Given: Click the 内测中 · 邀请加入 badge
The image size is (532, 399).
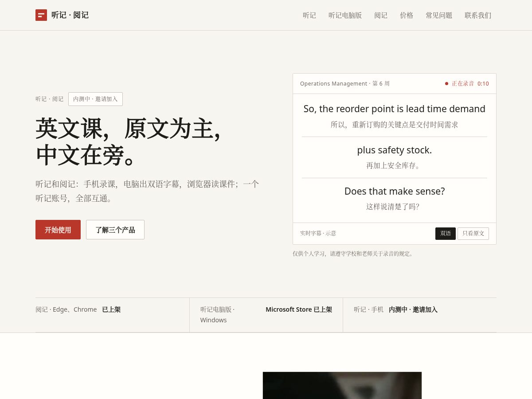Looking at the screenshot, I should 95,99.
